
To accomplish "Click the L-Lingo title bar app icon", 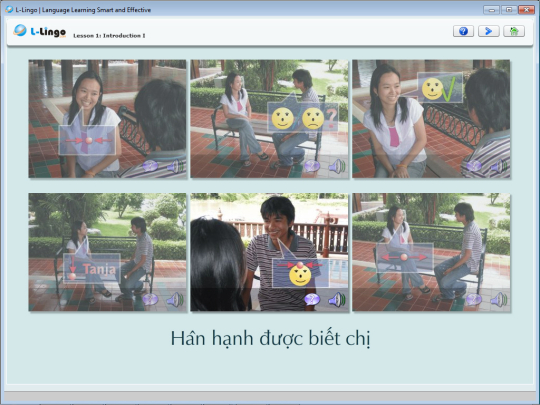I will tap(9, 10).
